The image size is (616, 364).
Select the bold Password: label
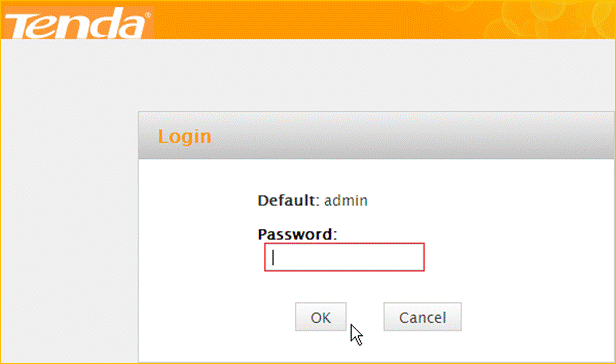click(297, 234)
